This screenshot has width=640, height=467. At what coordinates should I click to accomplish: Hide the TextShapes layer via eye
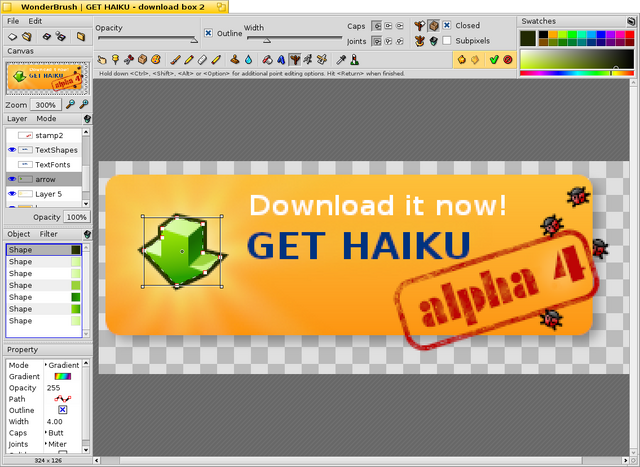(12, 150)
